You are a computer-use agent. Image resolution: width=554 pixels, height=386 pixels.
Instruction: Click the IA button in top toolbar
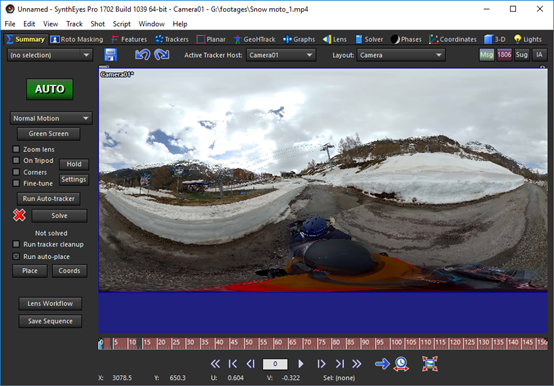[539, 55]
